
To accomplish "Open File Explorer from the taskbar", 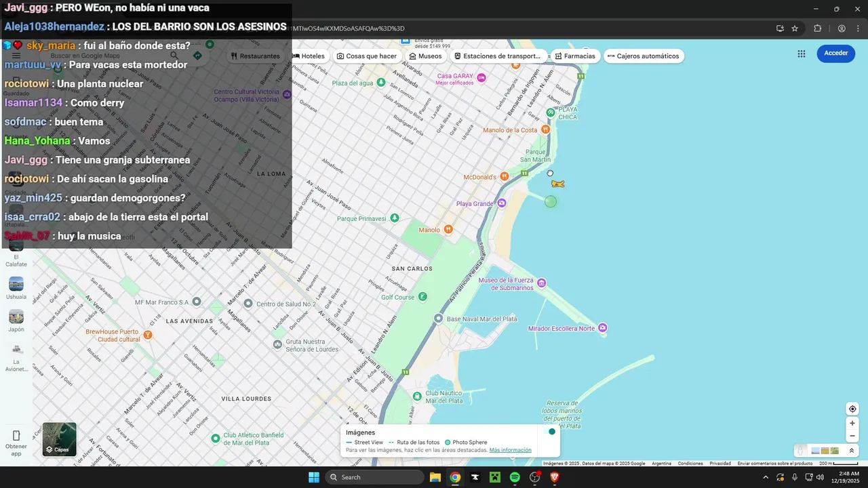I will click(435, 477).
